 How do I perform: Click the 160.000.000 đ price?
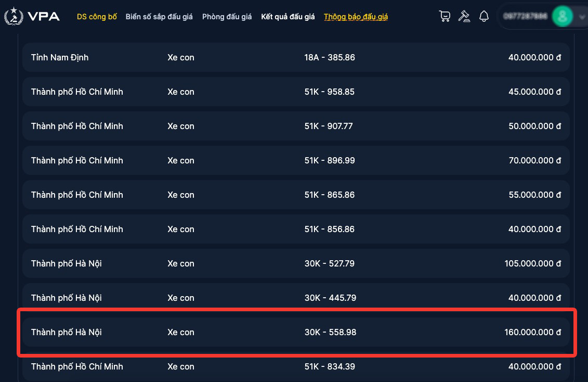click(x=532, y=332)
